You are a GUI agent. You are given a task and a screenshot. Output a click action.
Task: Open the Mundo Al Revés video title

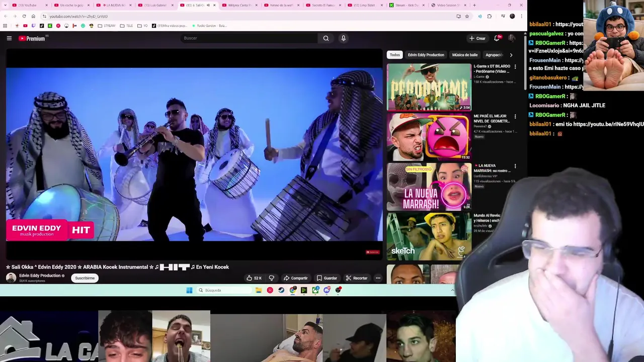[x=487, y=218]
